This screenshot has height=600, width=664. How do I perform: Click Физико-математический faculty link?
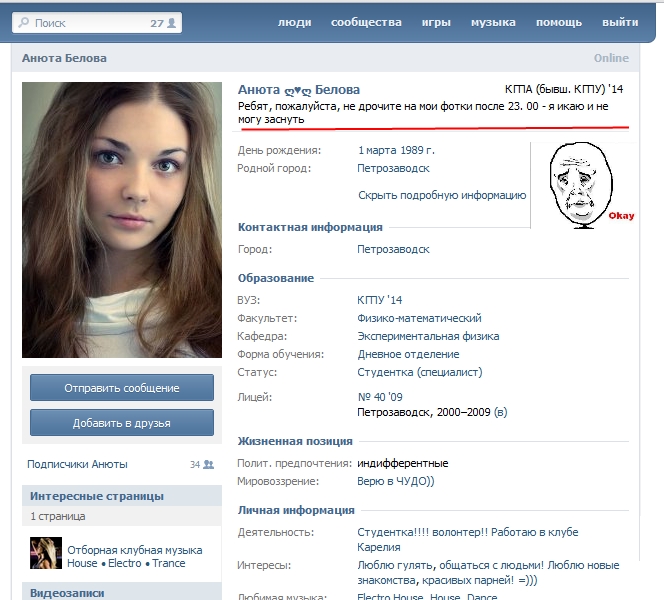coord(419,318)
